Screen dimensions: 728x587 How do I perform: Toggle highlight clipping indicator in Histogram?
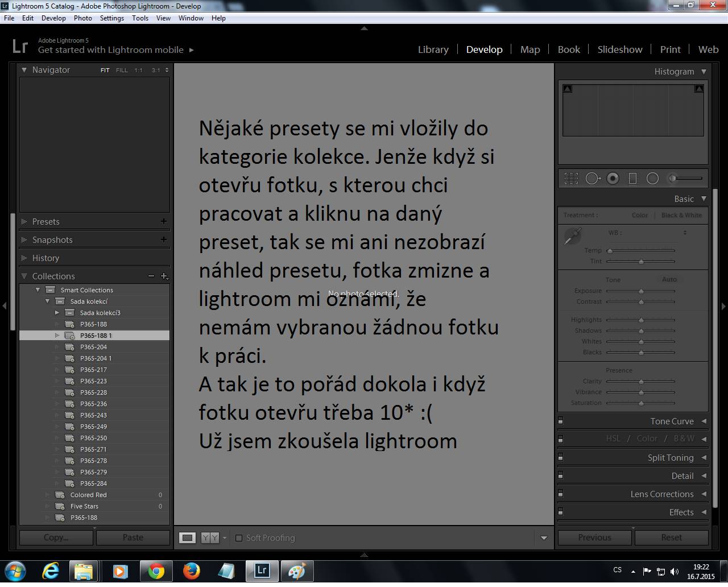[x=699, y=89]
